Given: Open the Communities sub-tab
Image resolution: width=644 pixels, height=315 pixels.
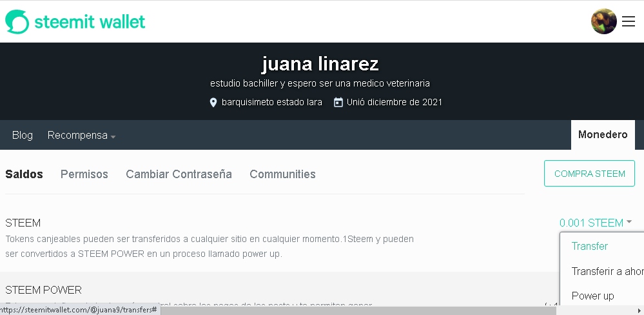Looking at the screenshot, I should (282, 174).
